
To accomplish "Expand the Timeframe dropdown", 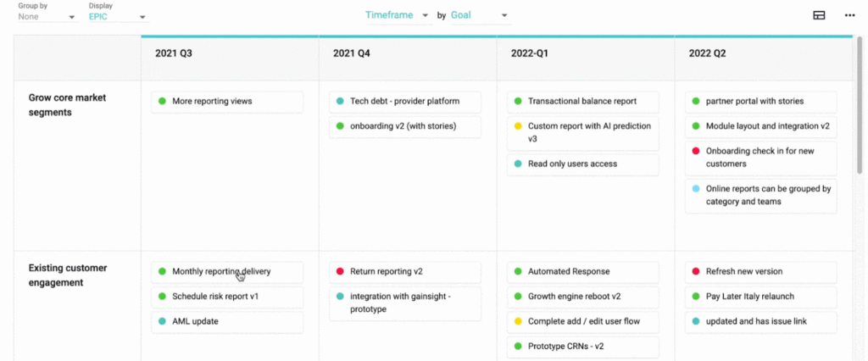I will tap(398, 16).
